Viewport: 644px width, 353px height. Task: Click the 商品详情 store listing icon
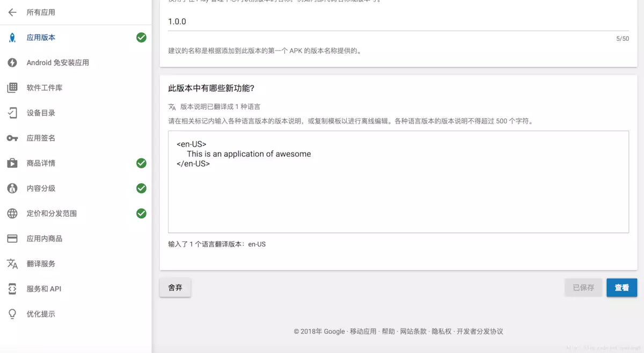tap(13, 163)
